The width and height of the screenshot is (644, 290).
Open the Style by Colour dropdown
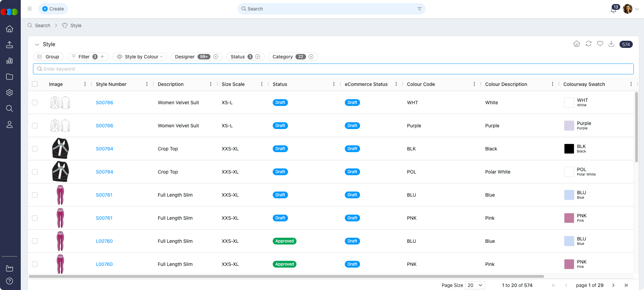(140, 57)
